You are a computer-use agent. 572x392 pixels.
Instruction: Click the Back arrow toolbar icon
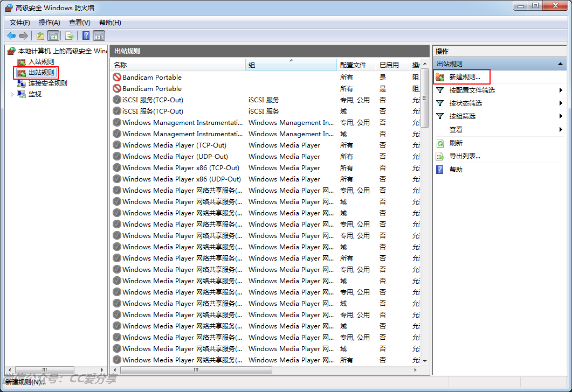pyautogui.click(x=11, y=36)
